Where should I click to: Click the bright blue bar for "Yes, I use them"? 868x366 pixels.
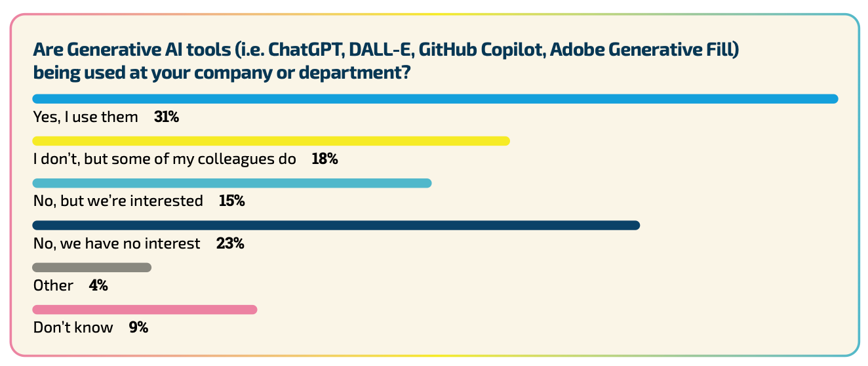435,99
